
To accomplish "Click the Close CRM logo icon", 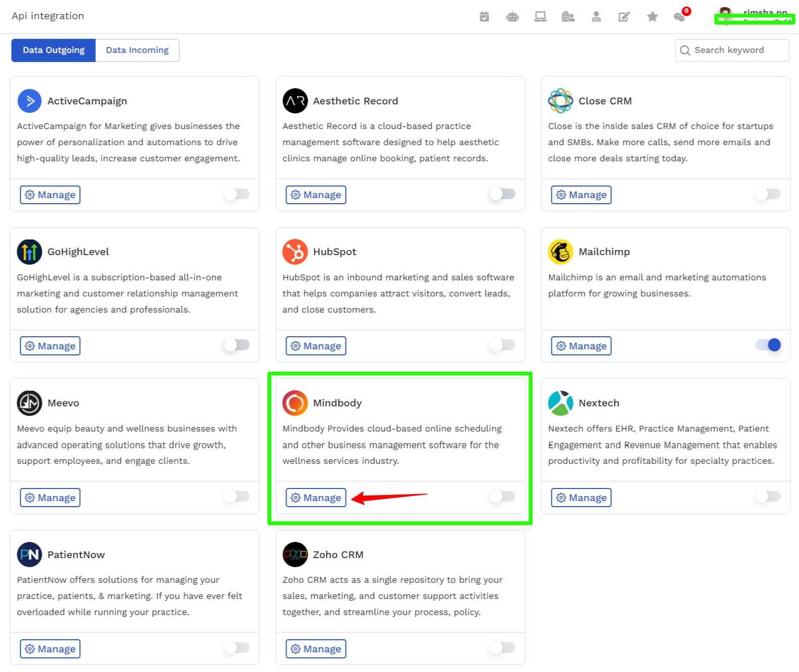I will (x=560, y=101).
